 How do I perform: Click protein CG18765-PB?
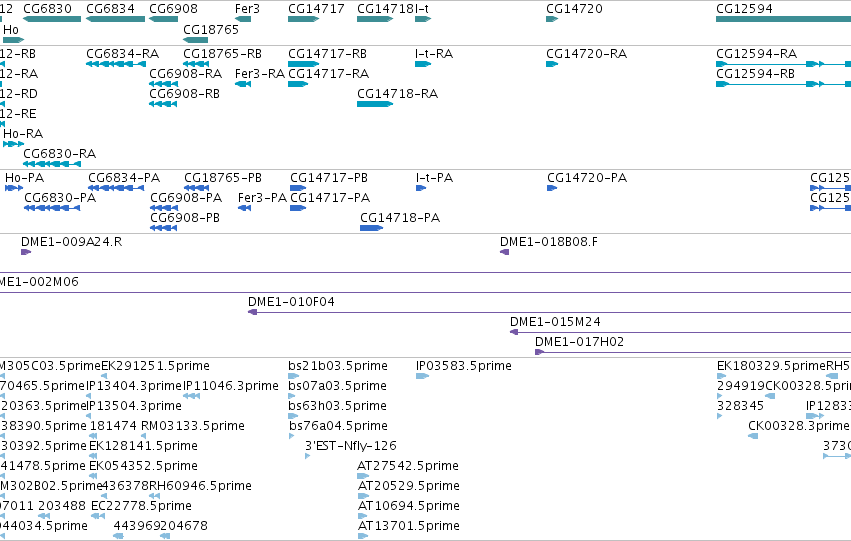(x=196, y=188)
